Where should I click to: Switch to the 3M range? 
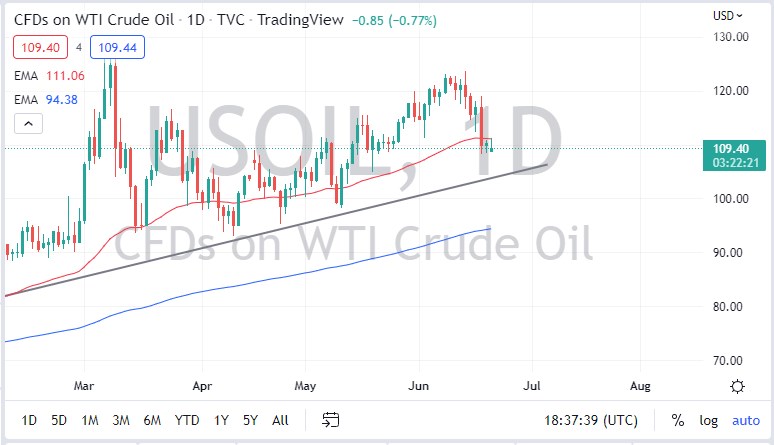coord(120,421)
